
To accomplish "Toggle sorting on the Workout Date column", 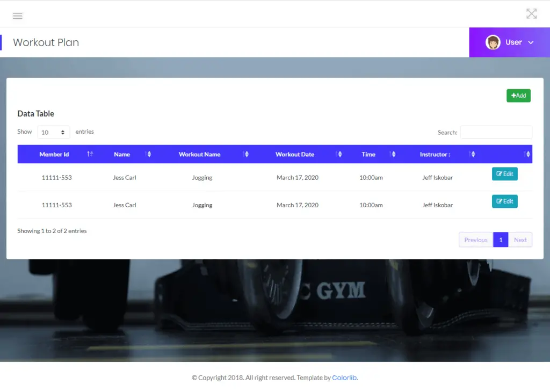I will [x=339, y=154].
